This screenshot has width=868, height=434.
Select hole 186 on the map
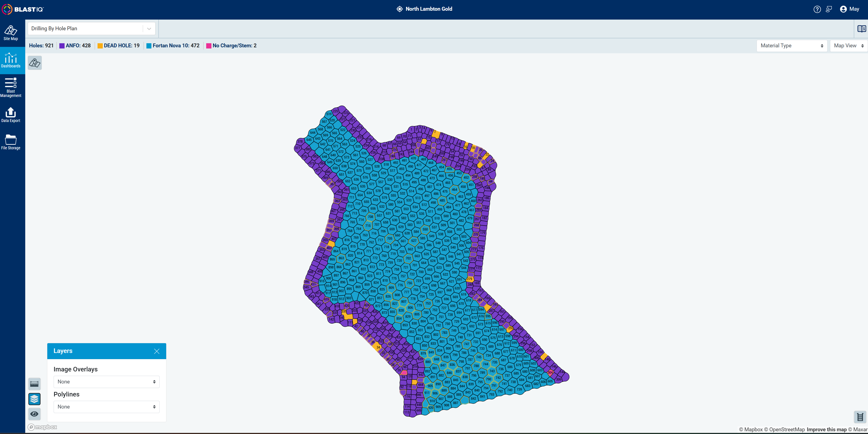(487, 198)
